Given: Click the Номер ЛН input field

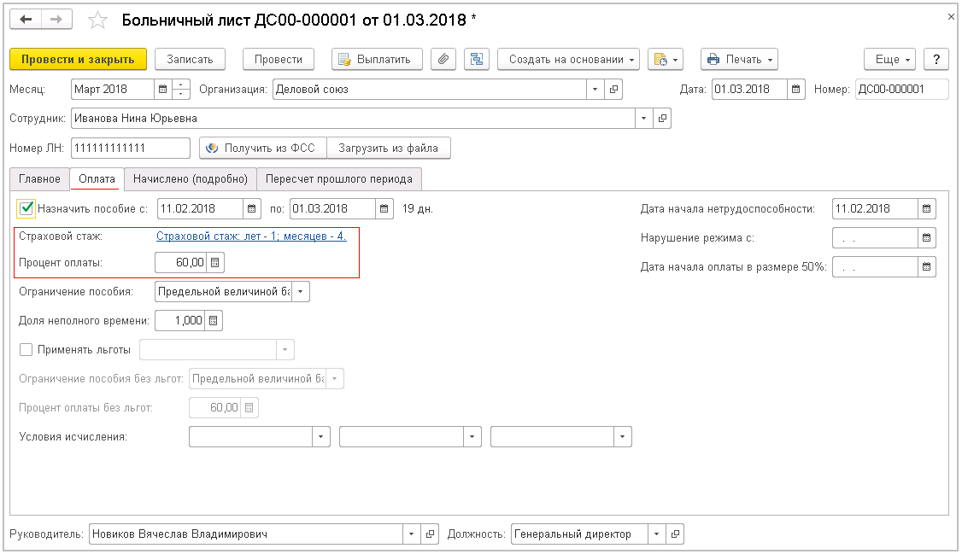Looking at the screenshot, I should 130,148.
